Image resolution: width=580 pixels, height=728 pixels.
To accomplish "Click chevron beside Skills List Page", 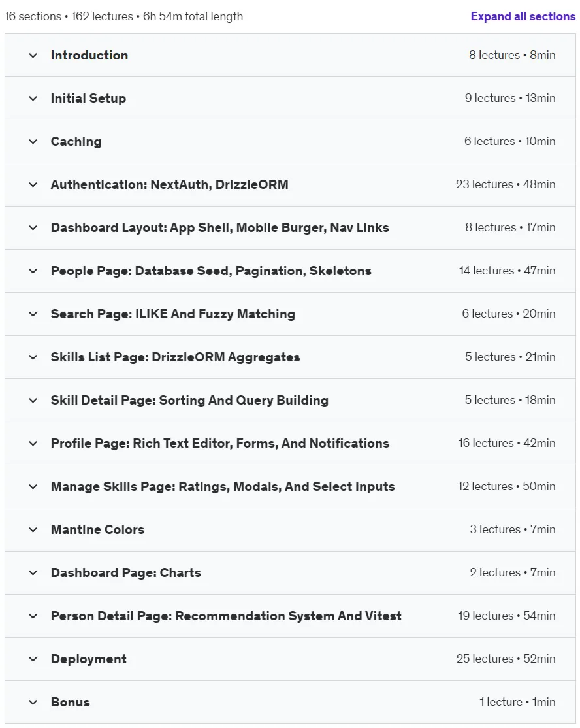I will point(33,357).
